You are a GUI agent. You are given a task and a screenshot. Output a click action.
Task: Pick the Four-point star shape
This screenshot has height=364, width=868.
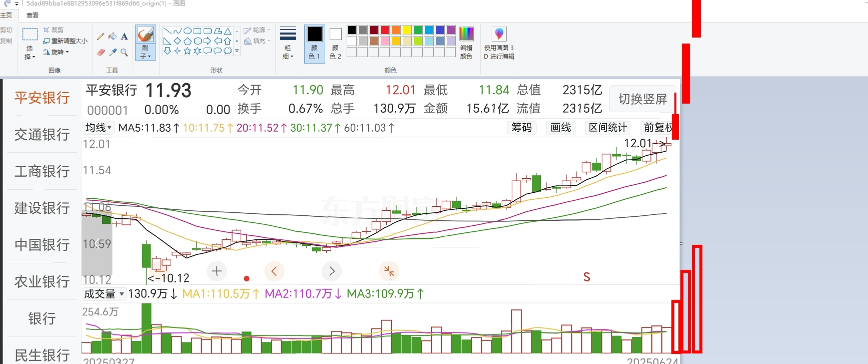(x=178, y=51)
